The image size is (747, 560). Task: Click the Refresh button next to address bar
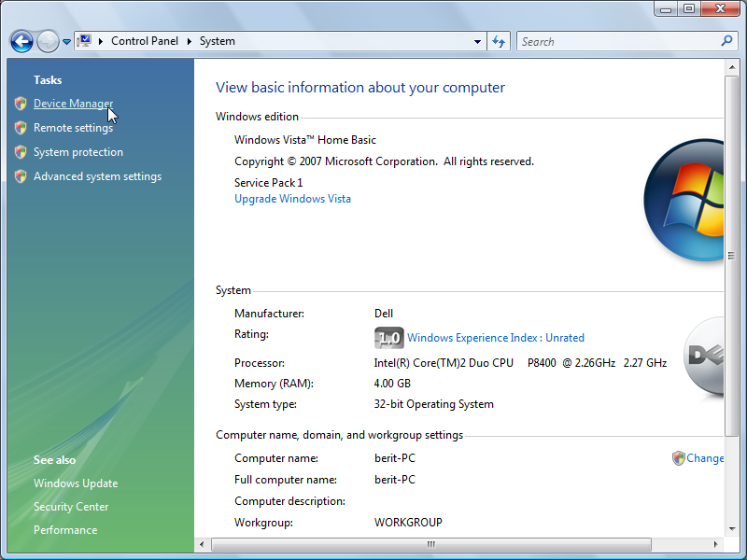[x=499, y=41]
